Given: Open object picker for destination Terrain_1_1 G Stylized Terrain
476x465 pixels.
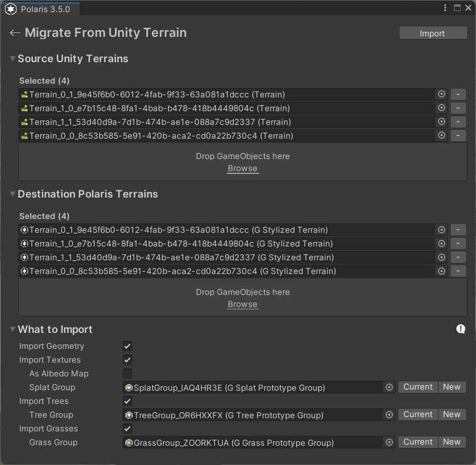Looking at the screenshot, I should (441, 258).
